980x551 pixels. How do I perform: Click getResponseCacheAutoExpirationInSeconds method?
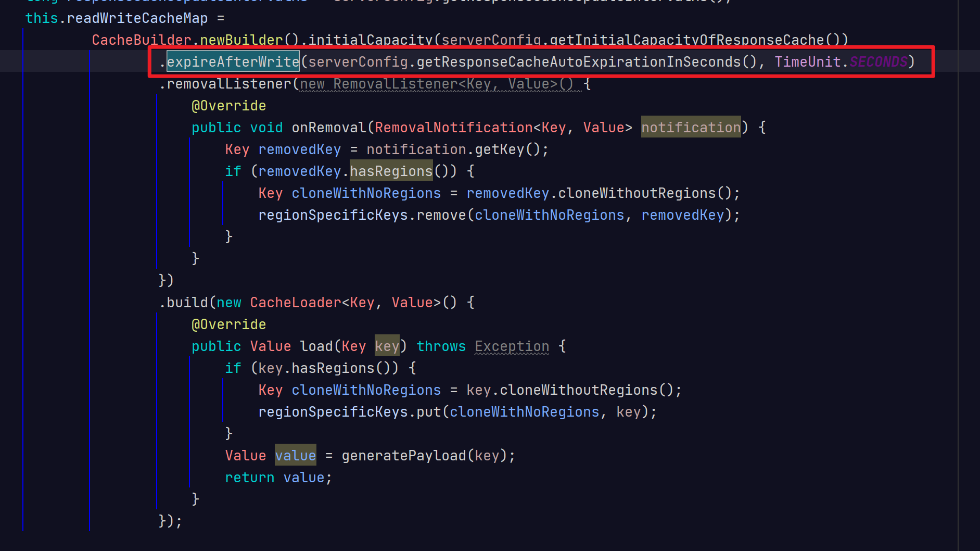[x=579, y=62]
